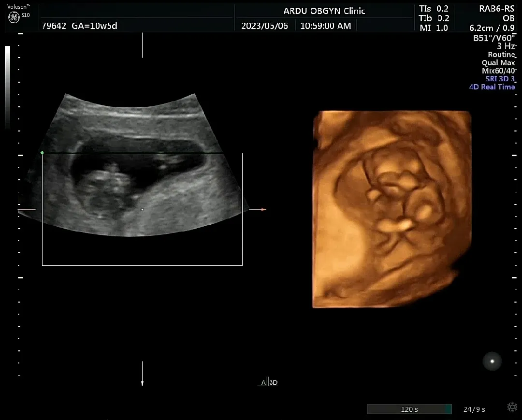
Task: Click the B51°/V60° angle readout
Action: point(494,38)
